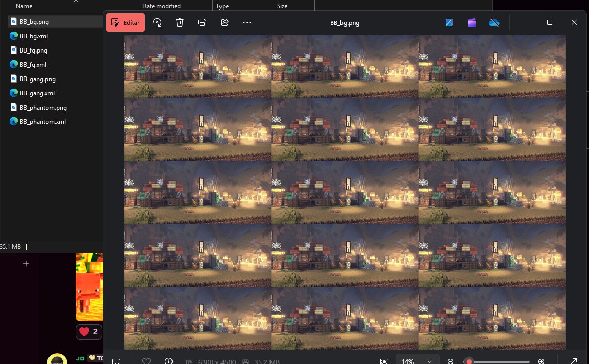Open the orange pixel pig image thumbnail
Image resolution: width=589 pixels, height=364 pixels.
(x=89, y=287)
